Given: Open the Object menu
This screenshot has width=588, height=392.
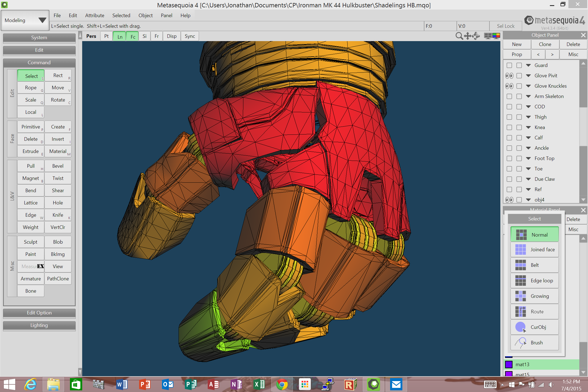Looking at the screenshot, I should pos(146,16).
